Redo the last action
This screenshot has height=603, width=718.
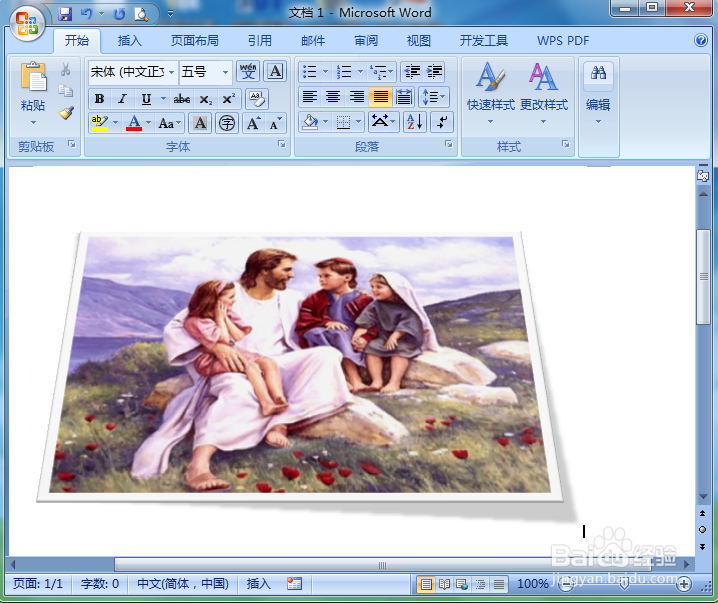click(120, 14)
